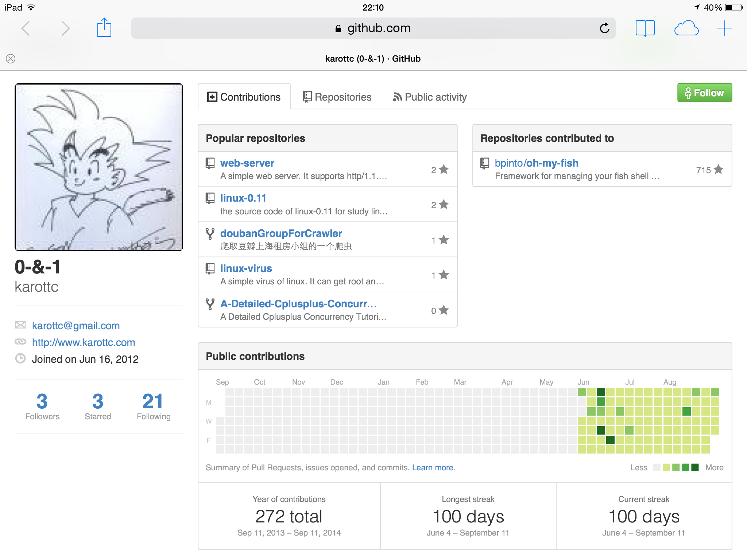Click the tabs/bookmarks icon in Safari
The width and height of the screenshot is (747, 560).
(x=646, y=28)
